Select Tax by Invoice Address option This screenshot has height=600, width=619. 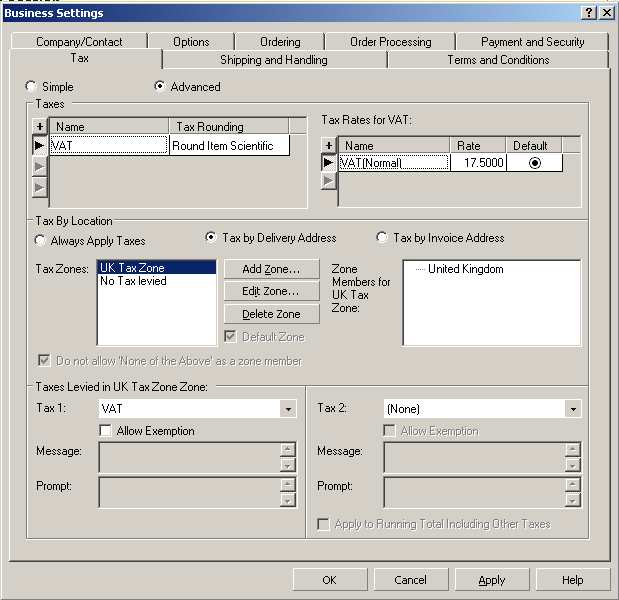(382, 238)
